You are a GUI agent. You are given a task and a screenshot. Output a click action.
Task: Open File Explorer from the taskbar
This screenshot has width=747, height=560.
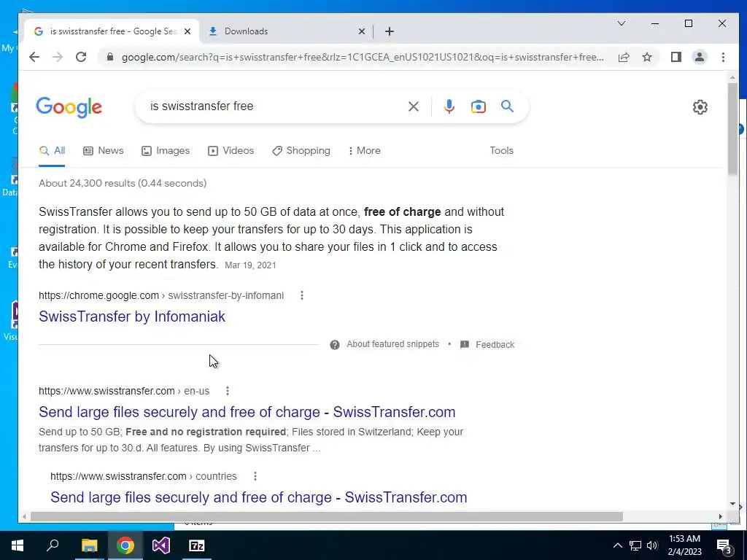coord(89,545)
